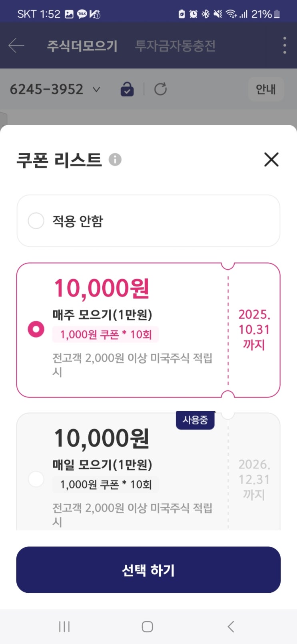Close the coupon list sheet
This screenshot has width=297, height=644.
pos(271,160)
